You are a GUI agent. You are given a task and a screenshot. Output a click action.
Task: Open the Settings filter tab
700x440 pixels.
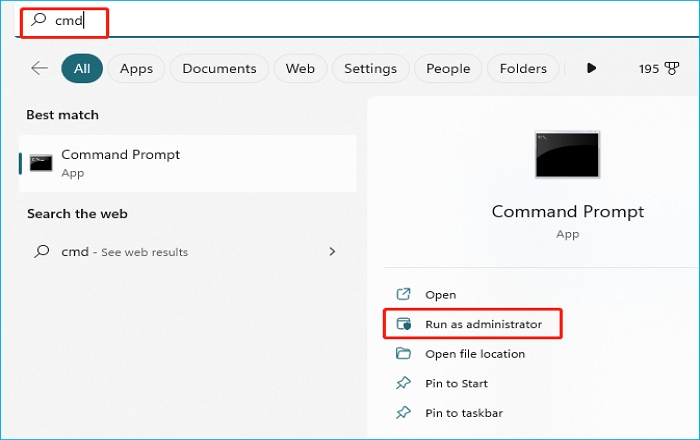pos(371,68)
